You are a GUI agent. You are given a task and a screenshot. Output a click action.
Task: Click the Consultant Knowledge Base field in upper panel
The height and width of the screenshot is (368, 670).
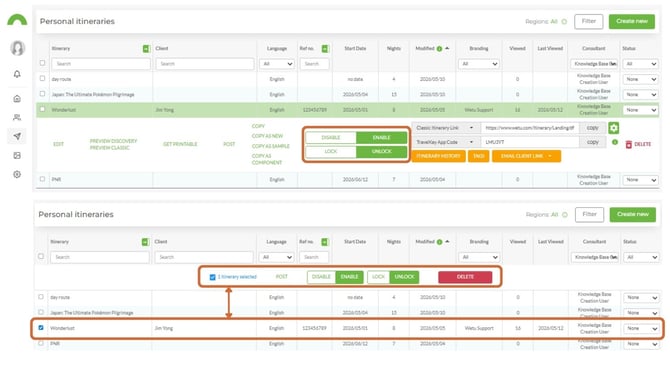click(594, 64)
